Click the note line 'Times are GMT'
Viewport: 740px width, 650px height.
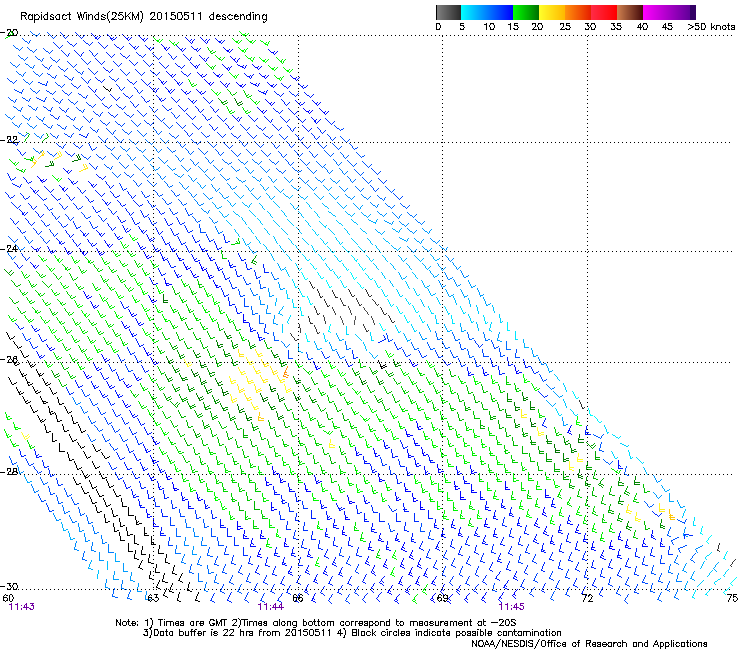(193, 623)
